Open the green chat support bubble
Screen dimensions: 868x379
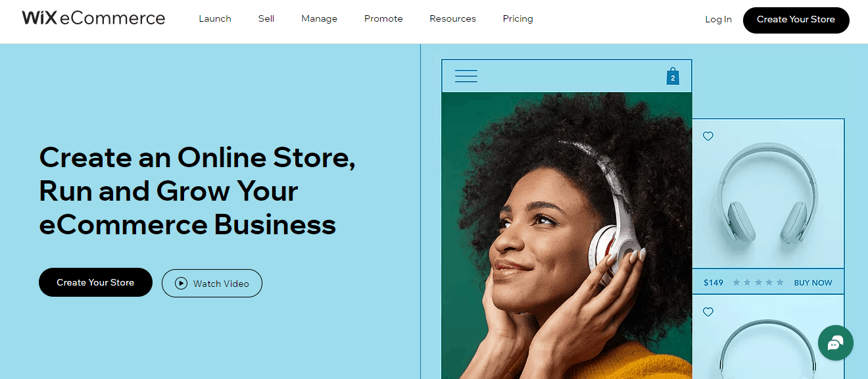point(836,343)
